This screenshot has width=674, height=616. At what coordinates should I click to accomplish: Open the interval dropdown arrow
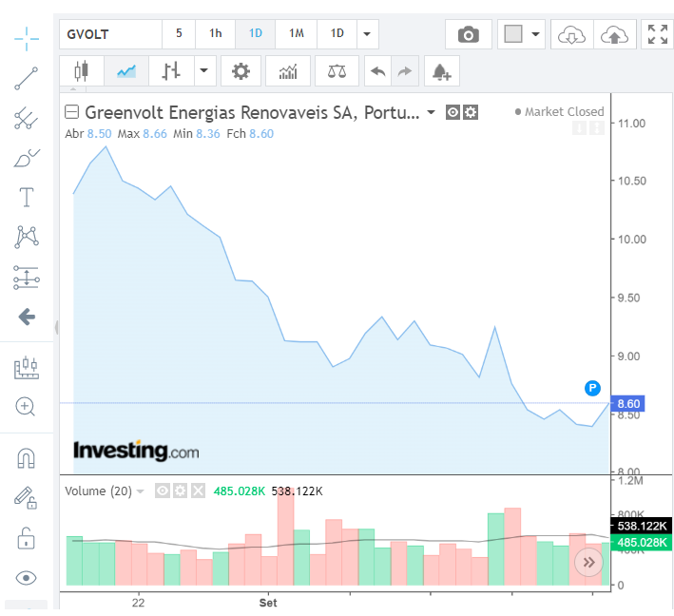pos(368,34)
